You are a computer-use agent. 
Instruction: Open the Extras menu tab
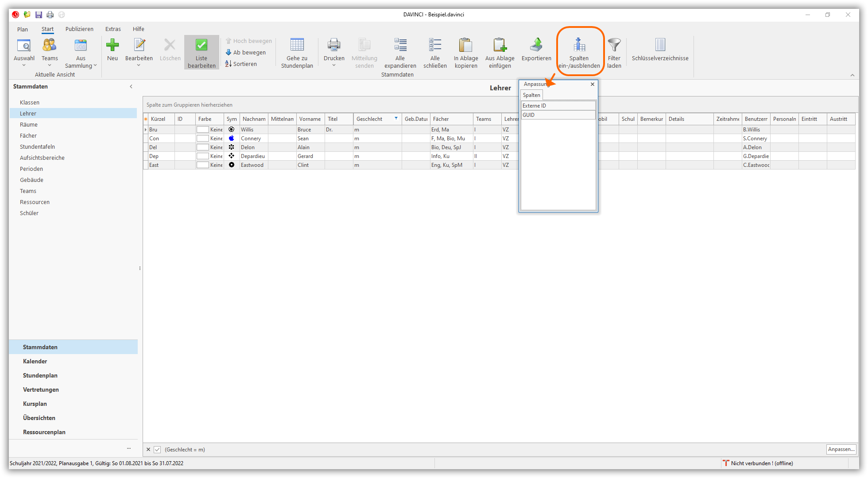pos(113,29)
